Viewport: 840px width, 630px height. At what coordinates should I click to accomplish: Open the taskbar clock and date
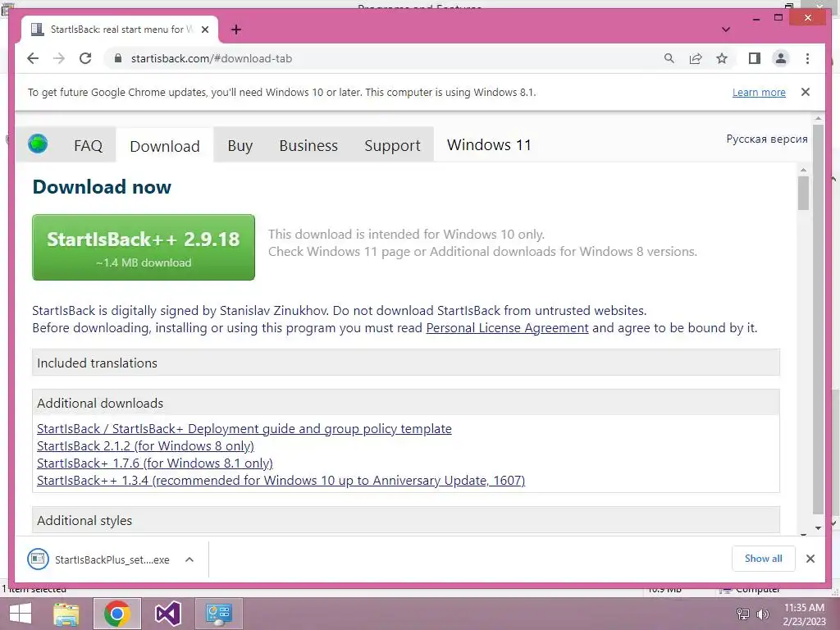804,614
